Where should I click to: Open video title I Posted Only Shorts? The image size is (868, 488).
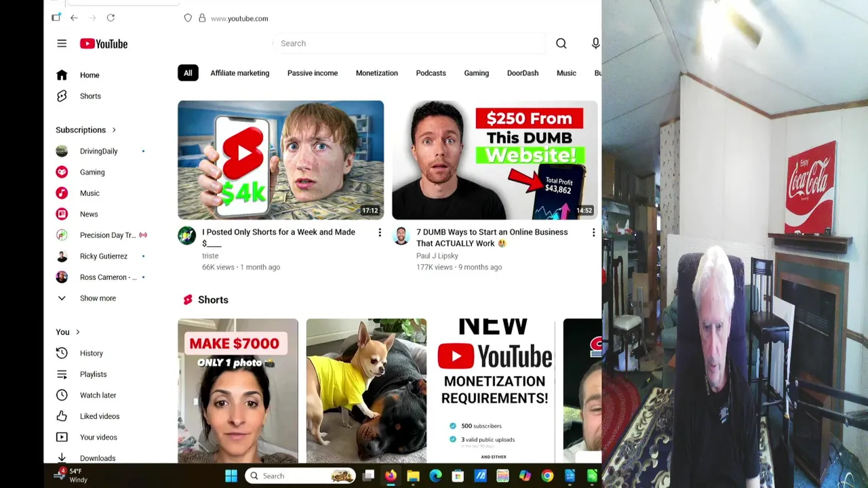pos(279,237)
